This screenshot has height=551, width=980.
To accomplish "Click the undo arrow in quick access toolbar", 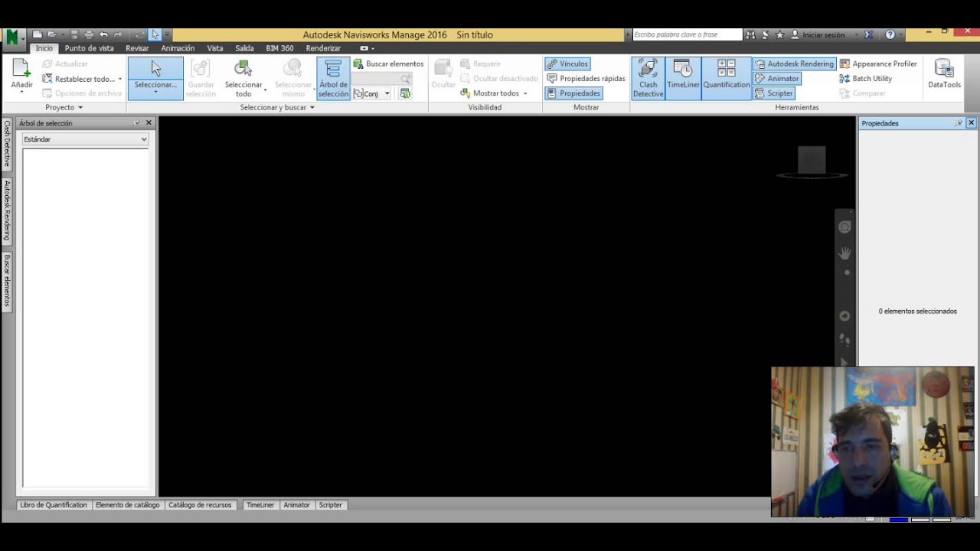I will coord(103,34).
